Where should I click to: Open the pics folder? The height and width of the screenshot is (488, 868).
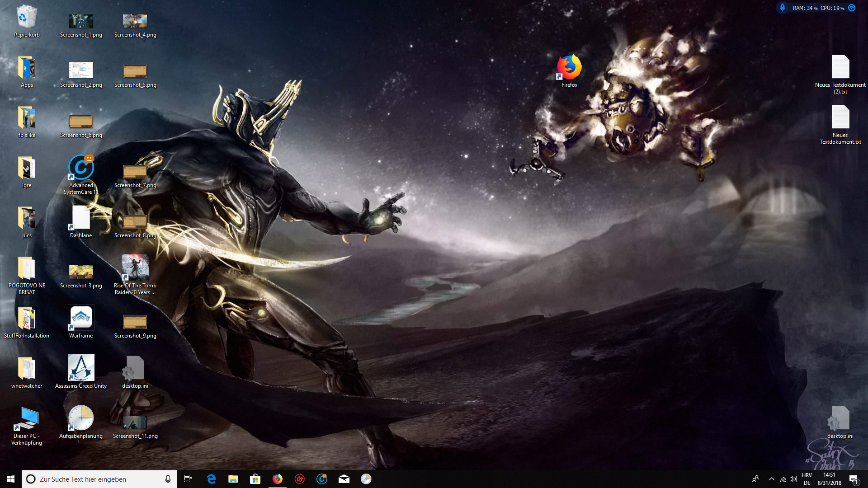pyautogui.click(x=27, y=222)
